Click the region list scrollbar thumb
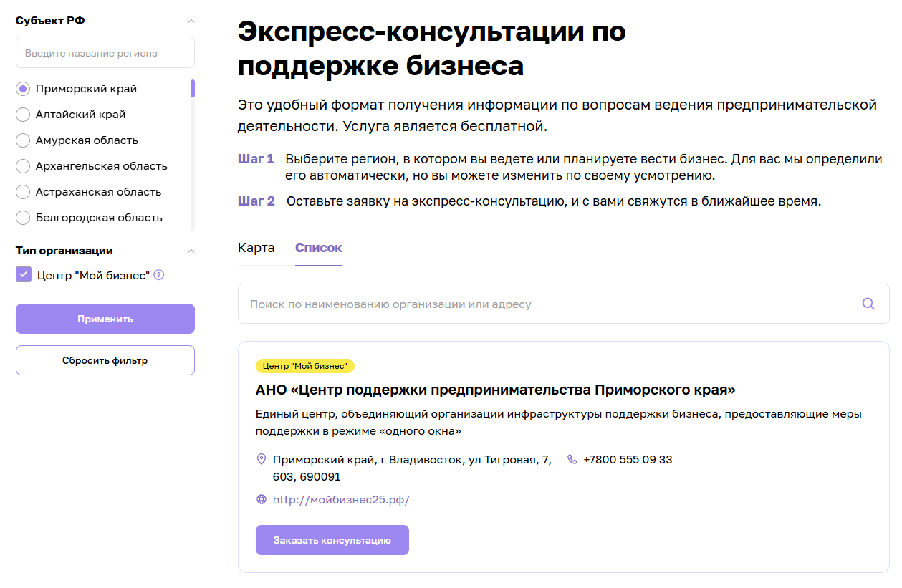 193,89
